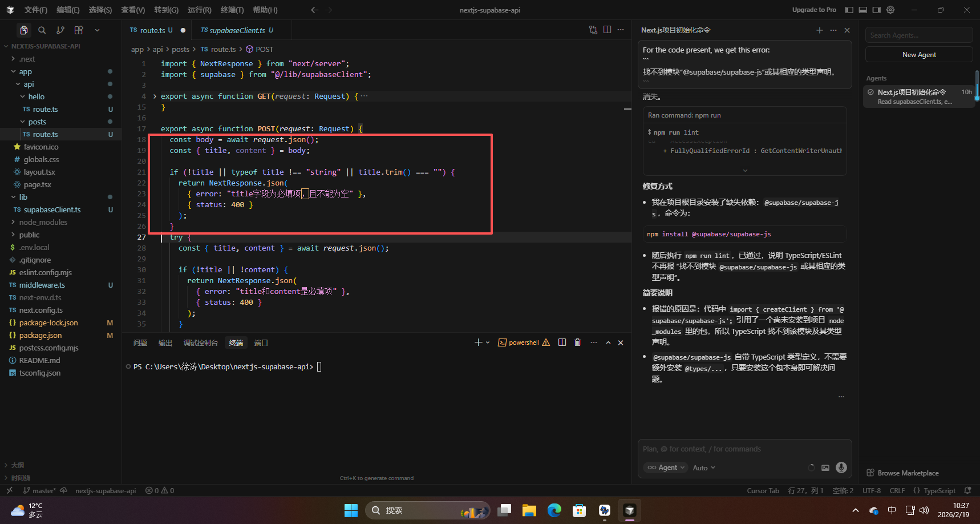Open the Source Control view icon

60,30
